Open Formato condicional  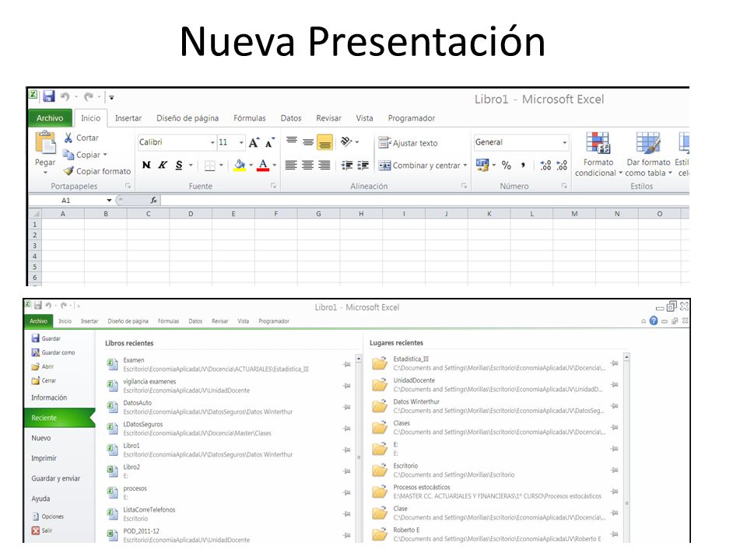point(598,155)
